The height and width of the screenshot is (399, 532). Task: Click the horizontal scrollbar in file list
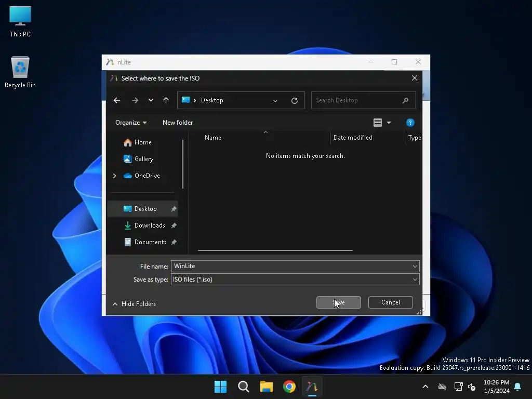pos(275,250)
